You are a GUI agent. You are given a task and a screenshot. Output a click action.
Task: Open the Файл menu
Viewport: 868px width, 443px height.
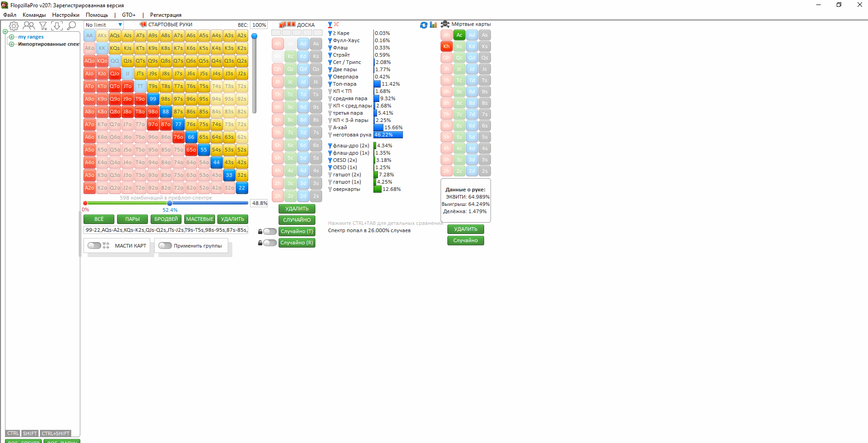pos(10,15)
